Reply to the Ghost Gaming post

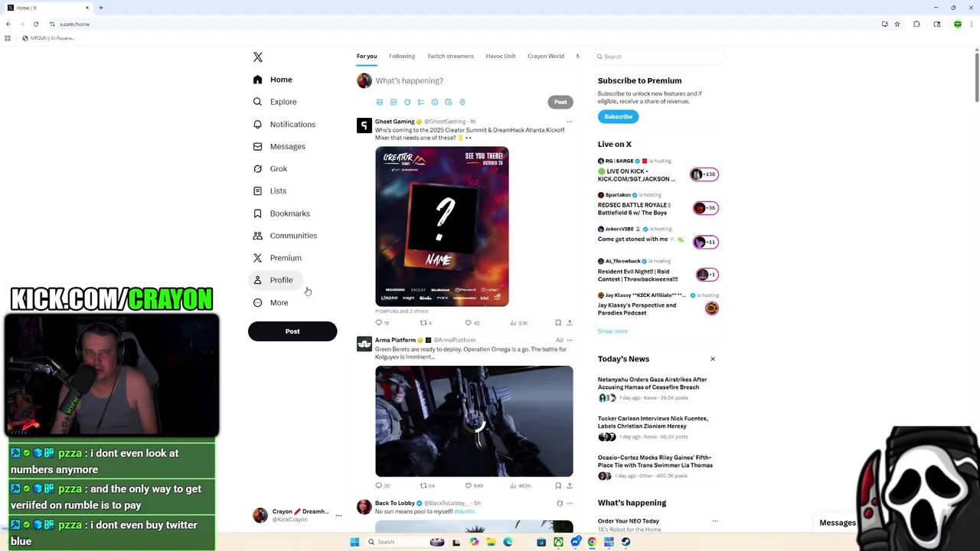[x=382, y=323]
